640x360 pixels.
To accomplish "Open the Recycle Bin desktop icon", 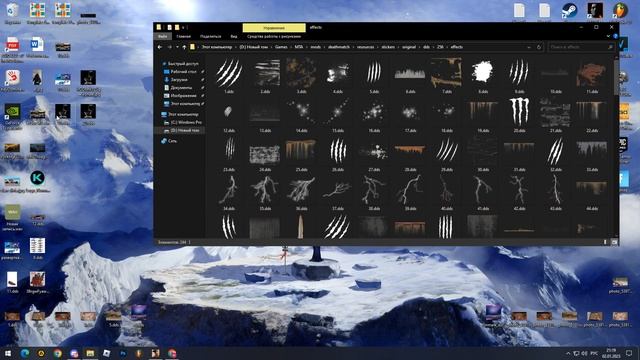I will [12, 13].
